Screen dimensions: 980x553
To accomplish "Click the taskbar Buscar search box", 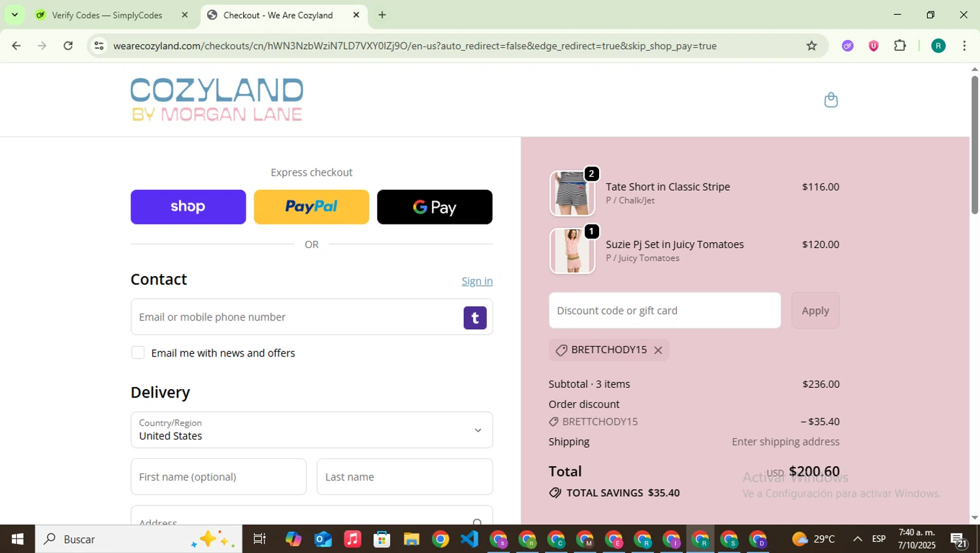I will click(x=139, y=539).
